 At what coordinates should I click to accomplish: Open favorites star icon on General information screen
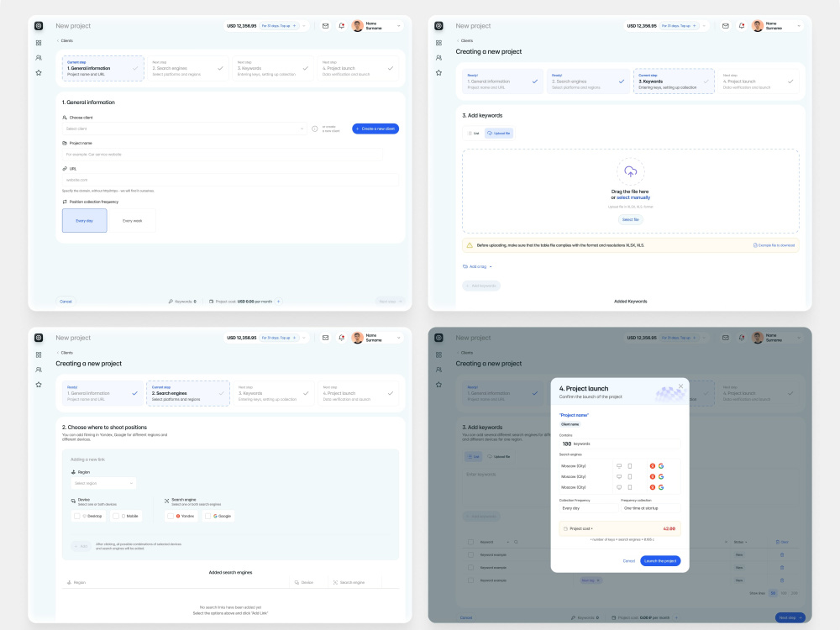[x=39, y=72]
